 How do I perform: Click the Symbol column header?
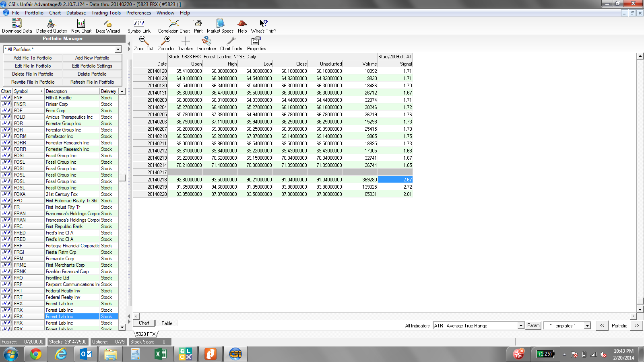[28, 91]
